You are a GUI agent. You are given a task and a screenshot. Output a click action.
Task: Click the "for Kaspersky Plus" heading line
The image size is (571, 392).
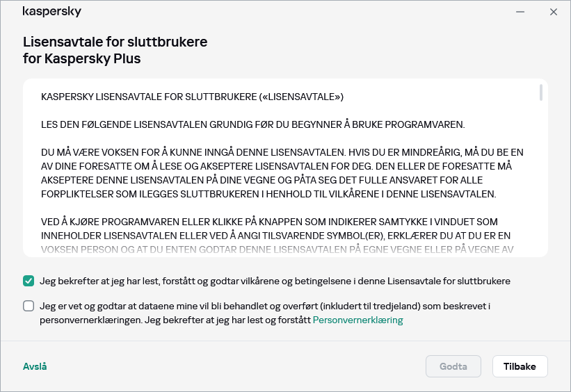click(x=82, y=59)
